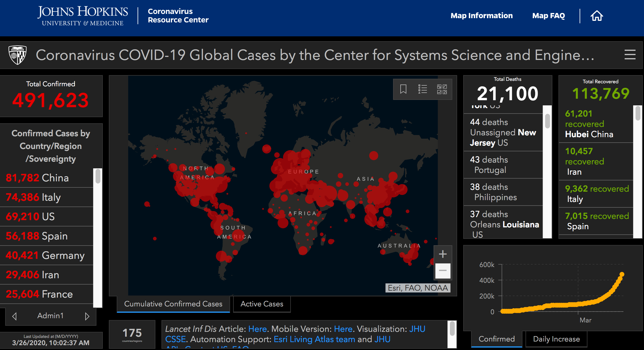
Task: Switch to Active Cases tab
Action: (262, 304)
